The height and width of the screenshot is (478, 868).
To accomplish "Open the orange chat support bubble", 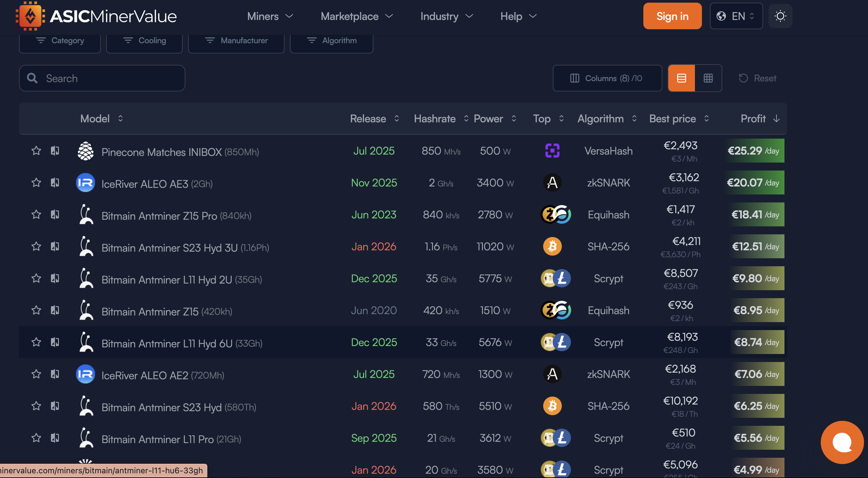I will coord(842,442).
